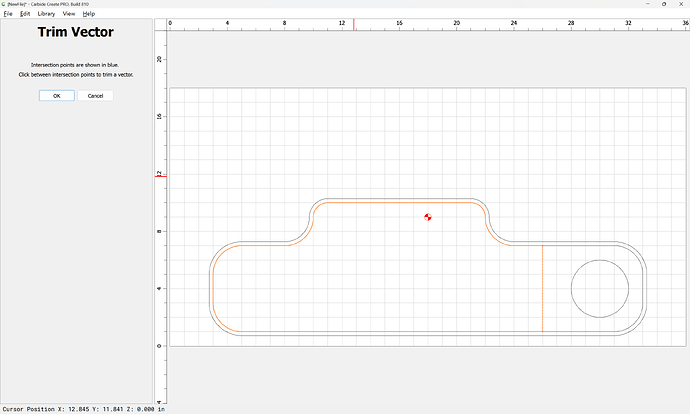The width and height of the screenshot is (690, 414).
Task: Click the red marker on horizontal ruler
Action: (353, 25)
